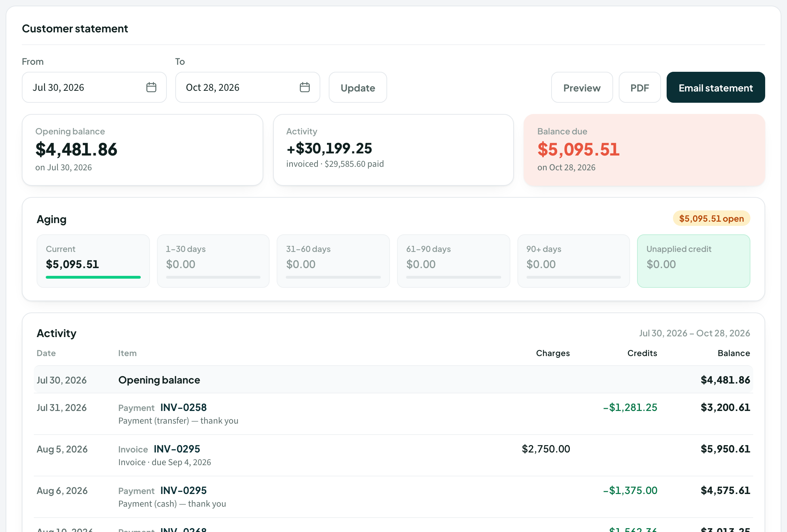Click the Customer statement heading
The image size is (787, 532).
point(75,28)
